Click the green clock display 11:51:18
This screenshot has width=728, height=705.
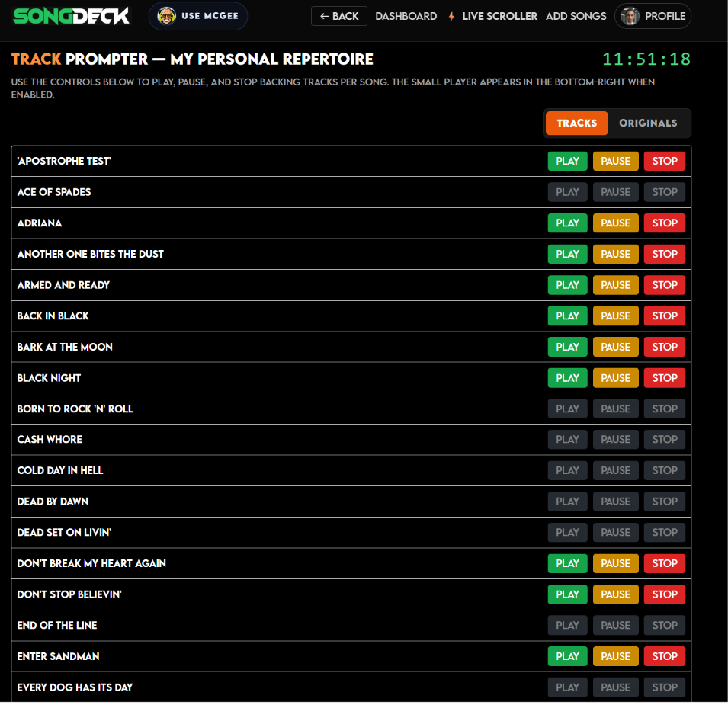[646, 59]
